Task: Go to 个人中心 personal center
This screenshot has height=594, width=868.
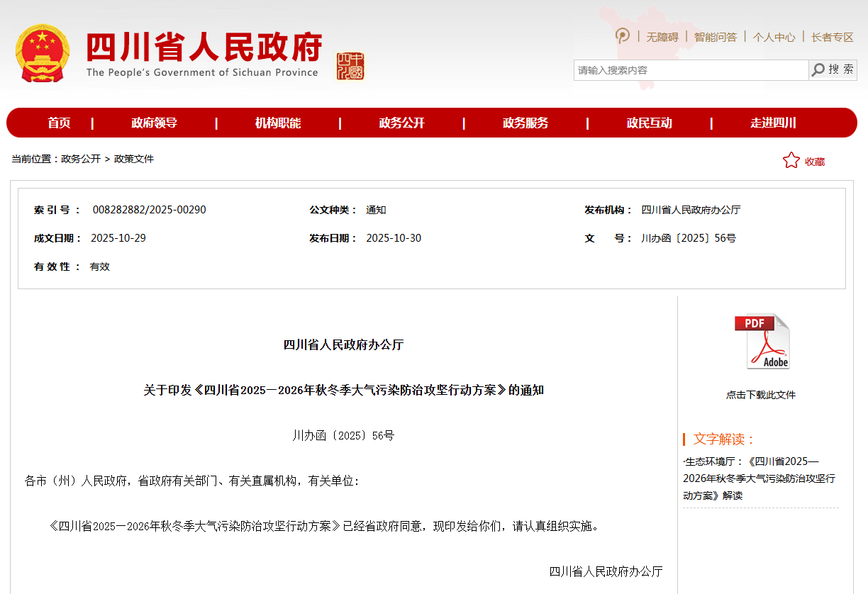Action: (x=774, y=37)
